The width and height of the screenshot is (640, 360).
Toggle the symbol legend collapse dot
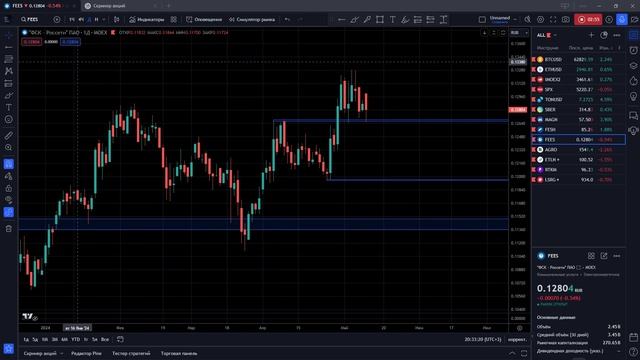click(25, 32)
